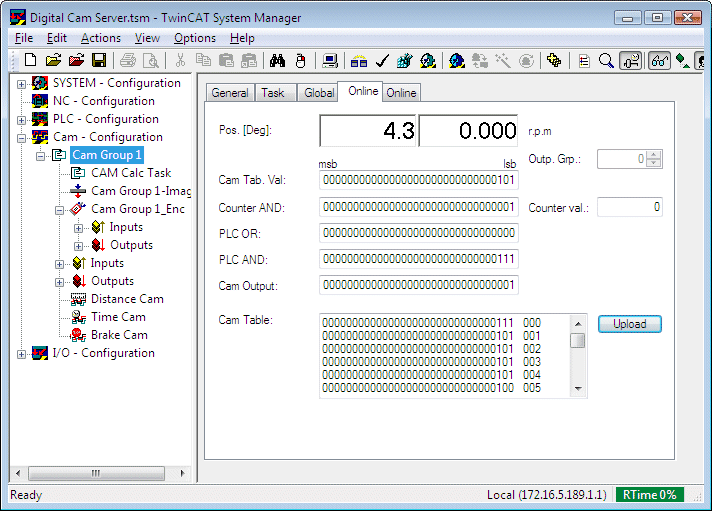Click into the Counter val. field
The width and height of the screenshot is (712, 511).
click(x=629, y=207)
